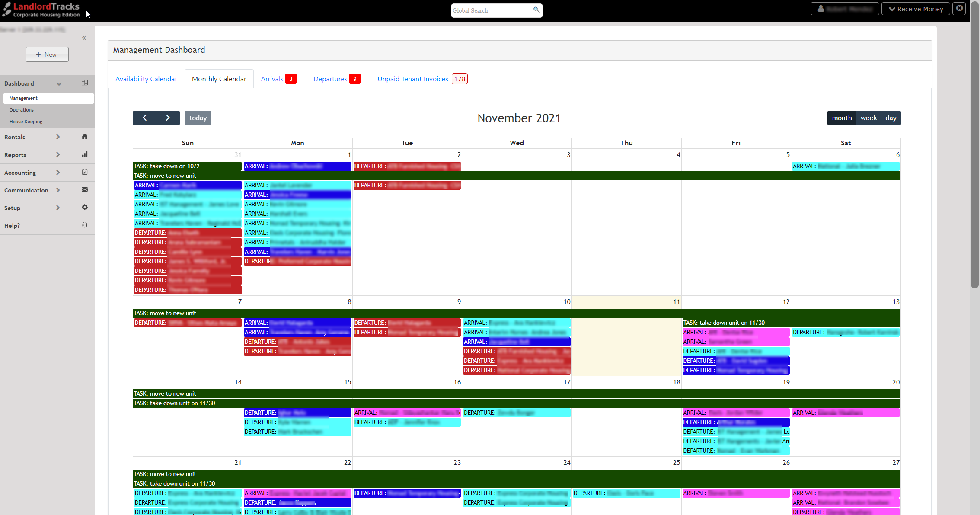The image size is (980, 515).
Task: Open the Help headset icon
Action: (x=85, y=225)
